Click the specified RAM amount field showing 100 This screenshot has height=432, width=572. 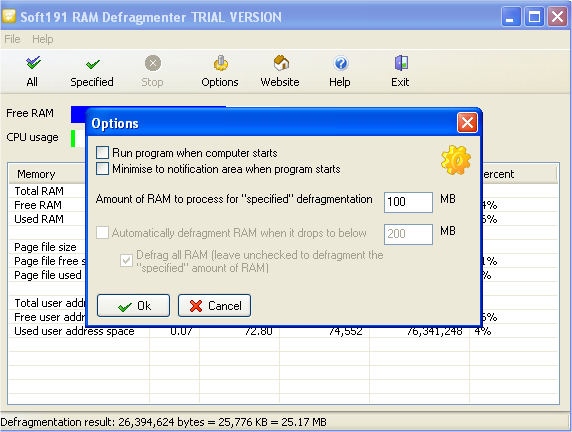click(x=408, y=202)
